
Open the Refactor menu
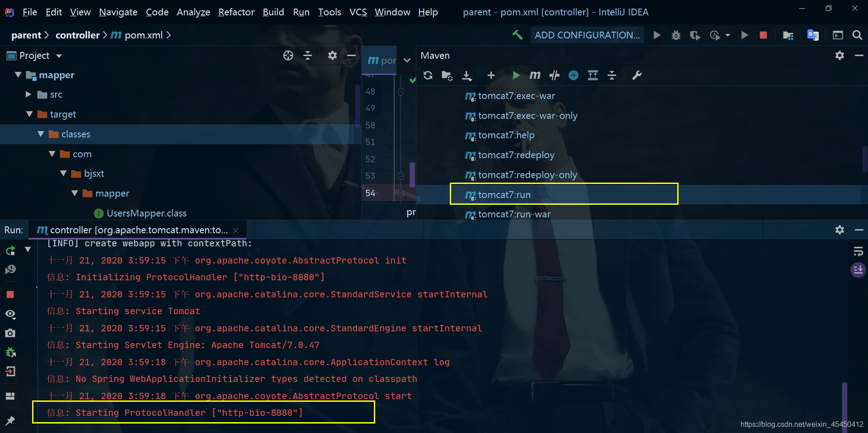236,12
